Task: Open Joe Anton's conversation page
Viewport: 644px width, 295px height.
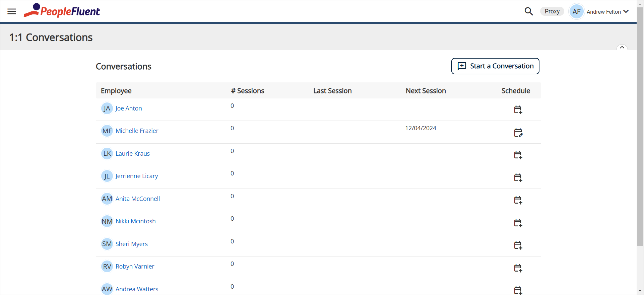Action: (129, 108)
